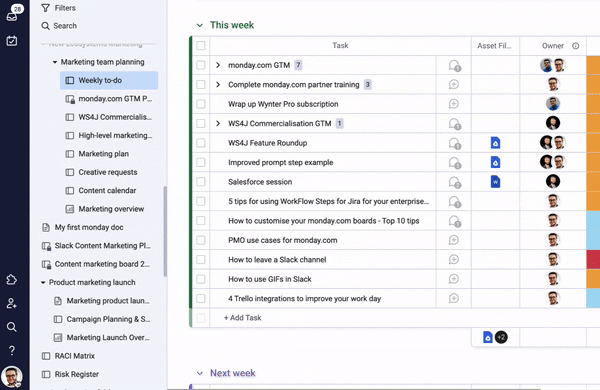Open Weekly to-do board

tap(109, 80)
